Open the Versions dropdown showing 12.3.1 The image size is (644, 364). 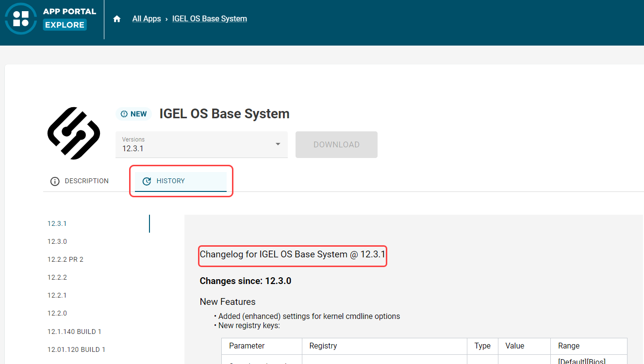(x=201, y=144)
